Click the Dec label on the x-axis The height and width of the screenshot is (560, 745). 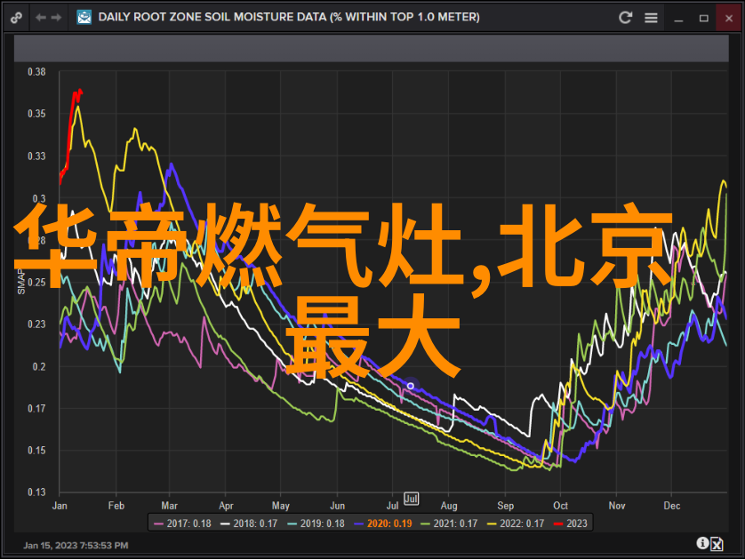click(672, 506)
